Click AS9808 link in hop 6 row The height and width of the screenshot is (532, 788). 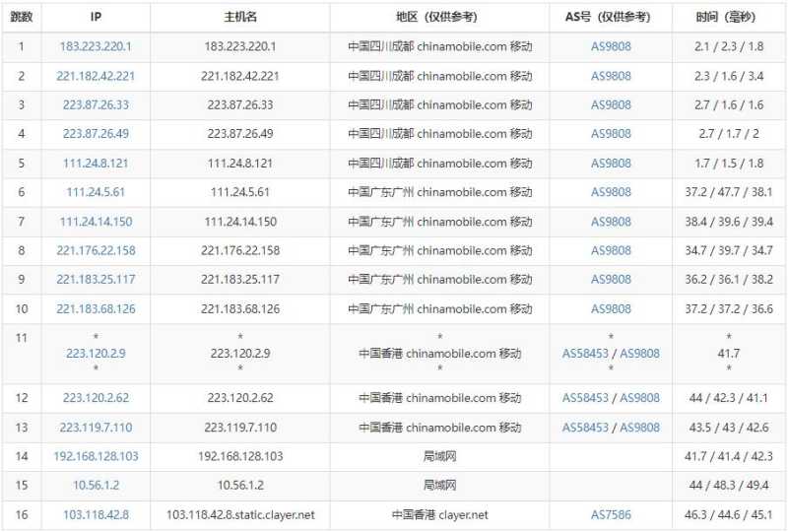pos(611,192)
